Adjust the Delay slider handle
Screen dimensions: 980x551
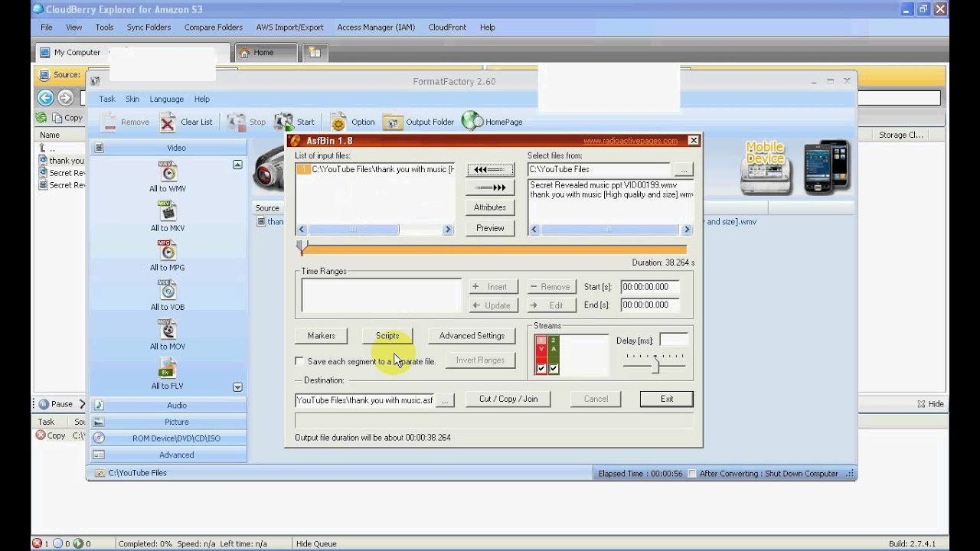point(656,366)
